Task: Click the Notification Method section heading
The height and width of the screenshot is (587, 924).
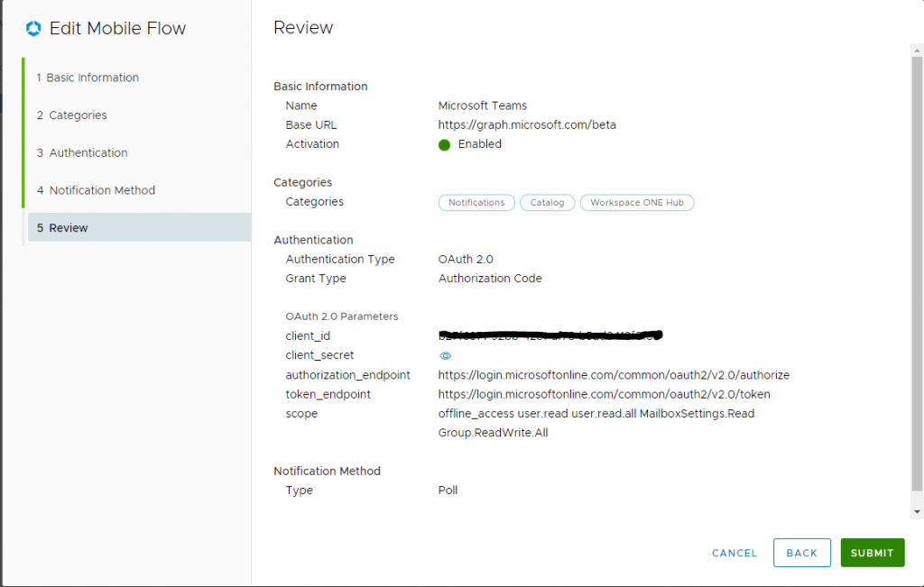Action: point(327,471)
